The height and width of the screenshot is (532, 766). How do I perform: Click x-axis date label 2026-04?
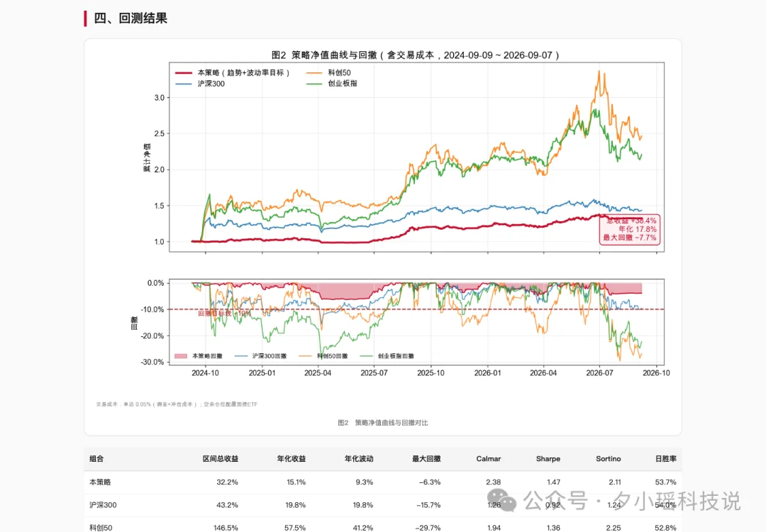coord(543,373)
